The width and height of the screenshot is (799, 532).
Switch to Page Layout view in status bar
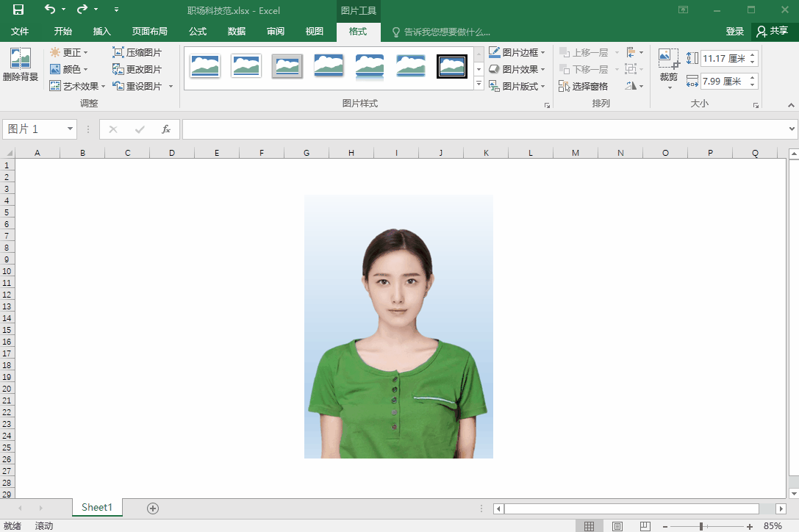click(617, 526)
